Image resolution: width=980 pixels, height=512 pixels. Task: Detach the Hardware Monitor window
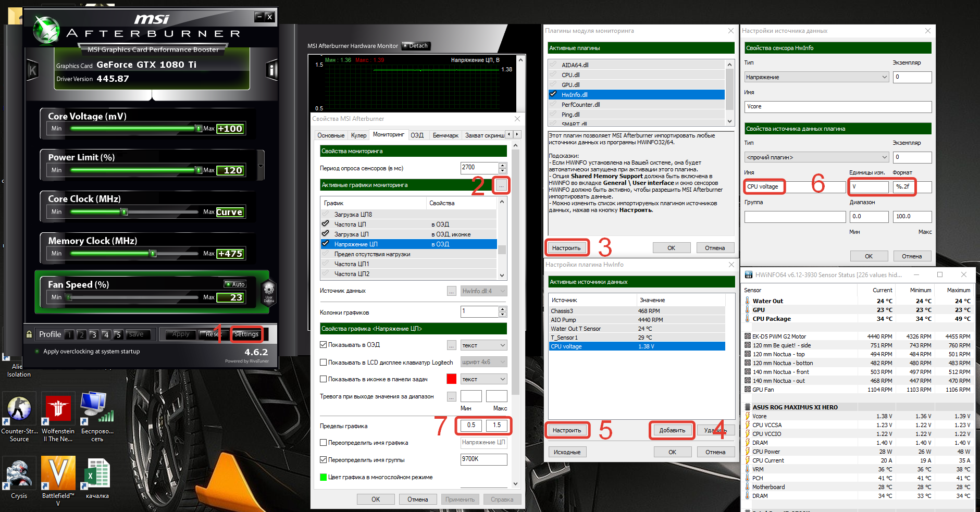point(416,46)
